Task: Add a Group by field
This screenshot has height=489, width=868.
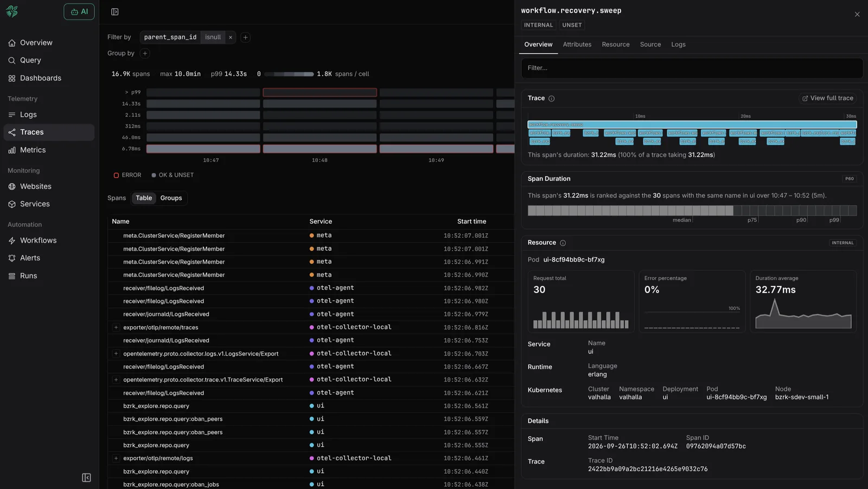Action: [145, 53]
